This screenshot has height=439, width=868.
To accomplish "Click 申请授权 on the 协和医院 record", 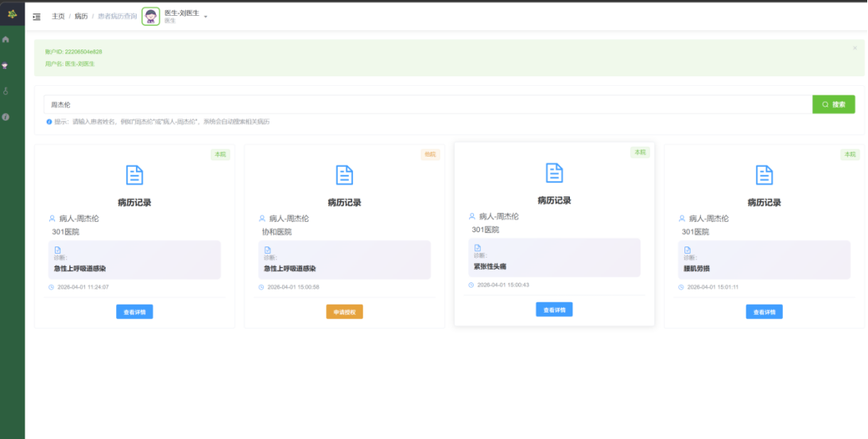I will (344, 312).
